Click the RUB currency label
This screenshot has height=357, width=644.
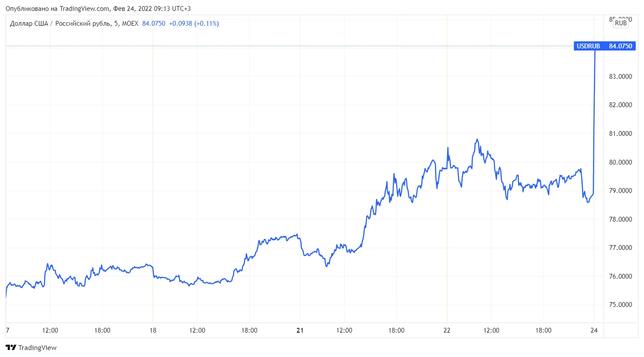tap(620, 23)
